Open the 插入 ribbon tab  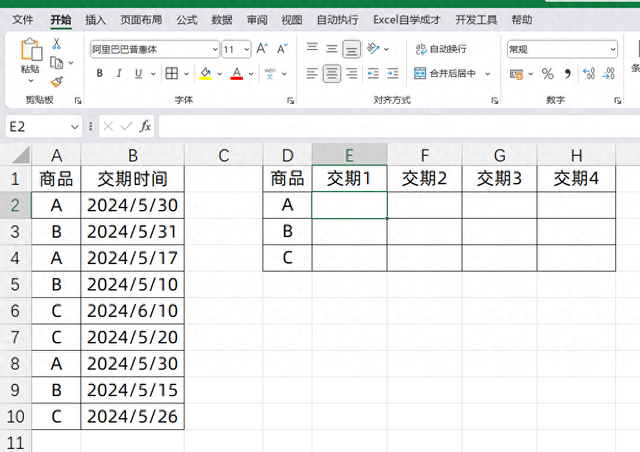point(95,19)
